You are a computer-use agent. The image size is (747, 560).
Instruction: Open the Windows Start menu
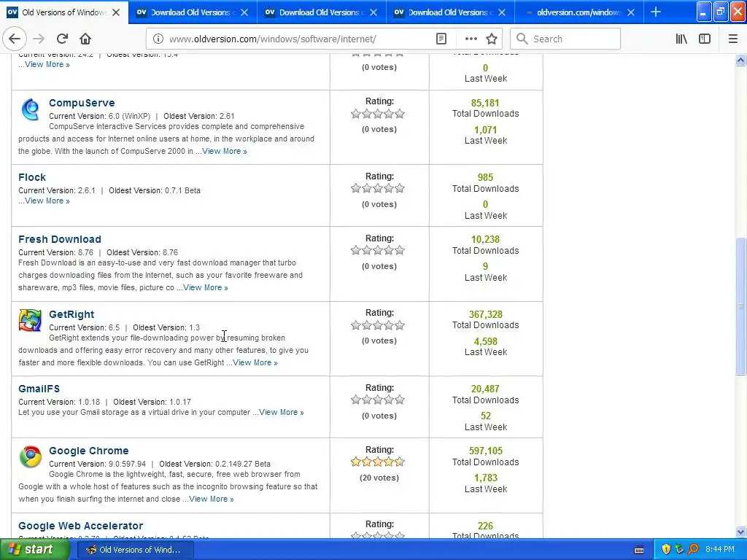pos(34,549)
